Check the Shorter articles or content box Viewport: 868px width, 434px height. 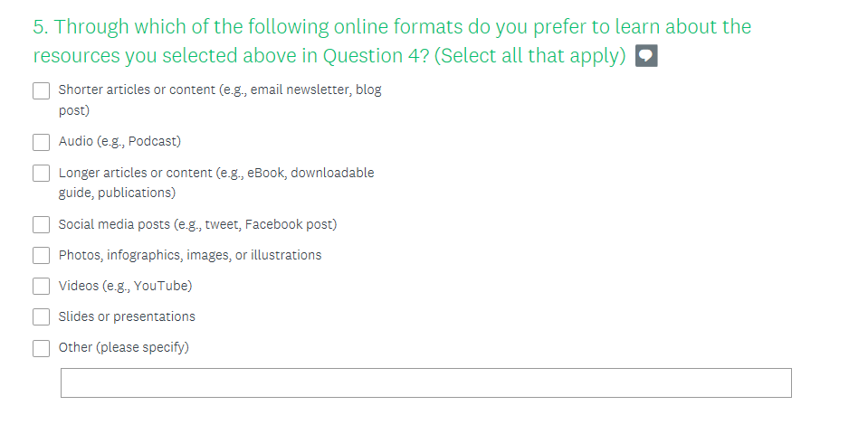click(42, 91)
